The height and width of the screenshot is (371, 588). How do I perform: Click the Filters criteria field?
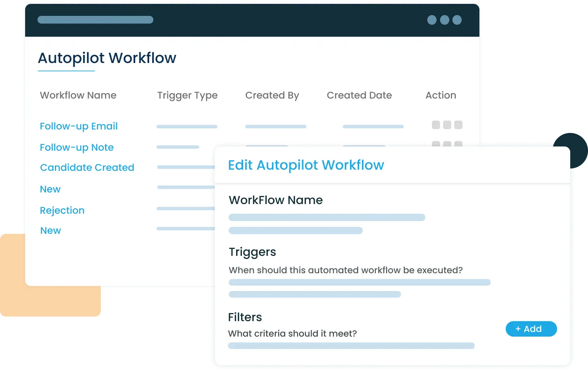click(x=351, y=345)
